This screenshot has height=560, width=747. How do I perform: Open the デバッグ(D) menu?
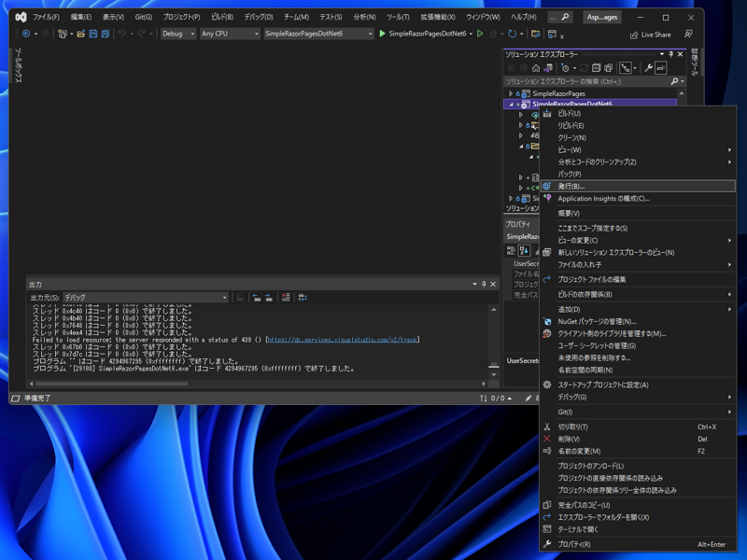point(259,17)
